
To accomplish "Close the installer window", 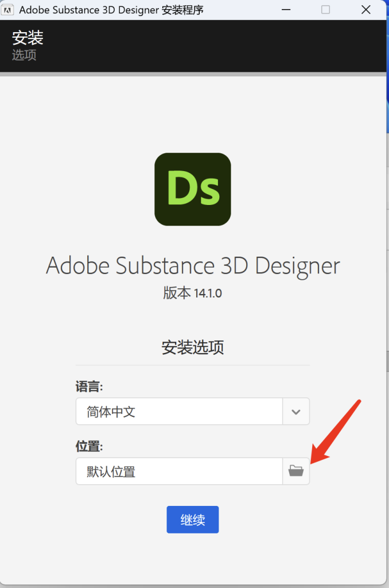I will 365,10.
